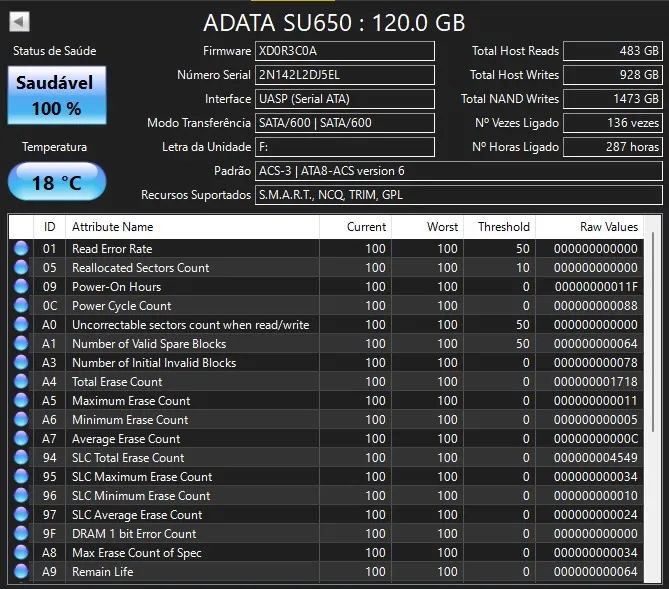
Task: Select Read Error Rate threshold value 50
Action: click(523, 249)
